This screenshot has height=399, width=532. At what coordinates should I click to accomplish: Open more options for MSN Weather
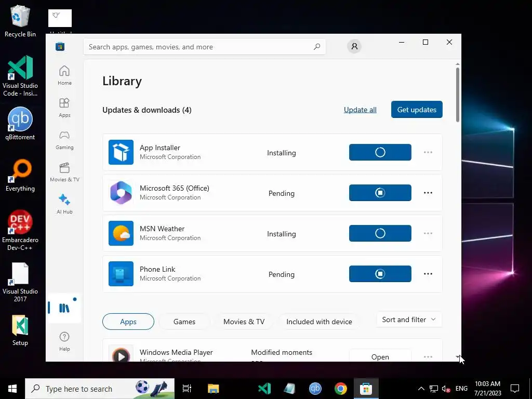[428, 233]
